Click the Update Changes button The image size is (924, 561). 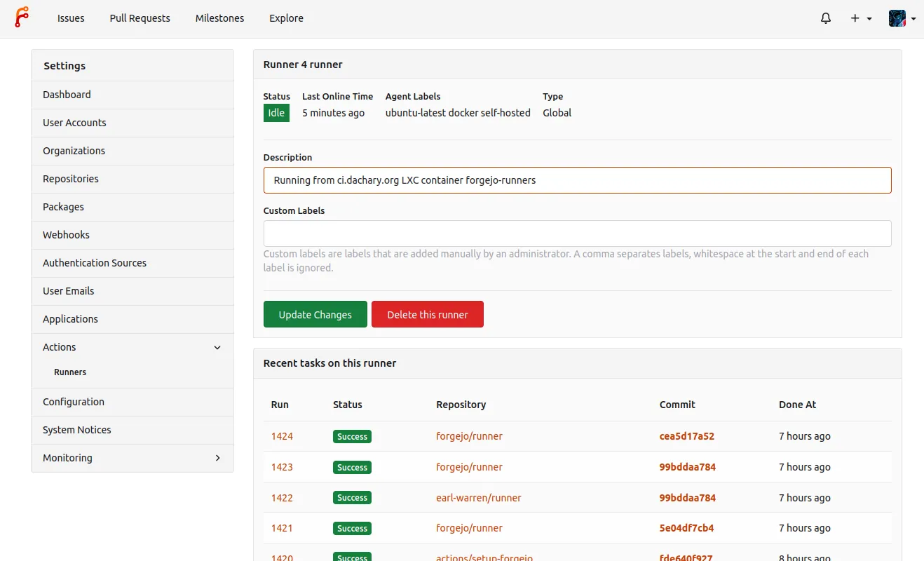coord(315,315)
